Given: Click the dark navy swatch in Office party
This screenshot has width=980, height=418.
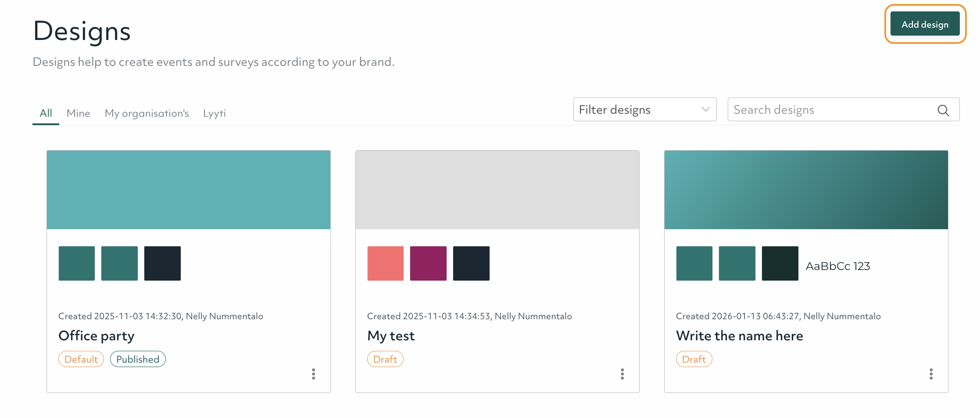Looking at the screenshot, I should [x=162, y=263].
